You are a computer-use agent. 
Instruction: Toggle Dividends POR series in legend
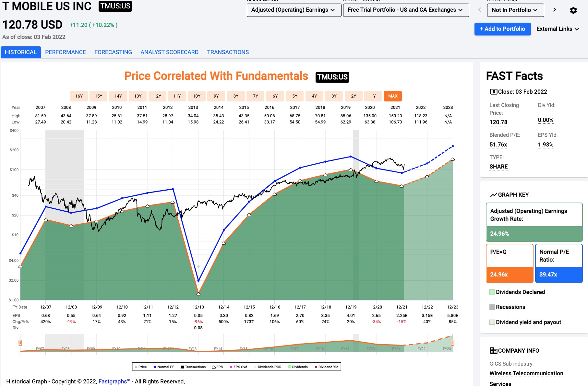(x=268, y=367)
